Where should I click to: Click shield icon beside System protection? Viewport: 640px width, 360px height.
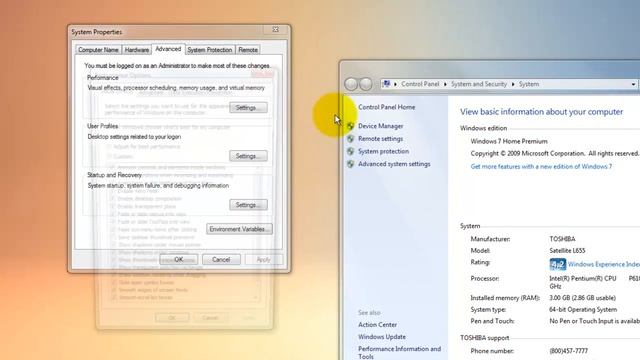tap(351, 151)
